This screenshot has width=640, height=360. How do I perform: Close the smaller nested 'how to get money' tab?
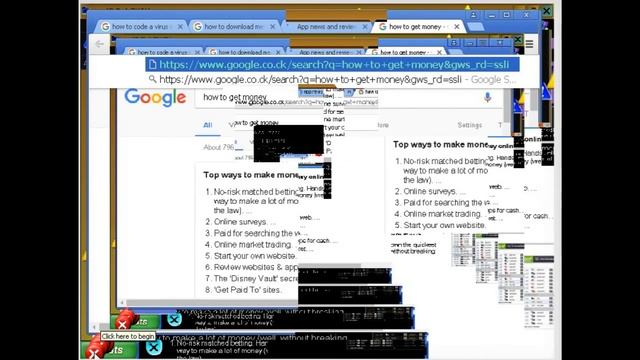(x=439, y=52)
